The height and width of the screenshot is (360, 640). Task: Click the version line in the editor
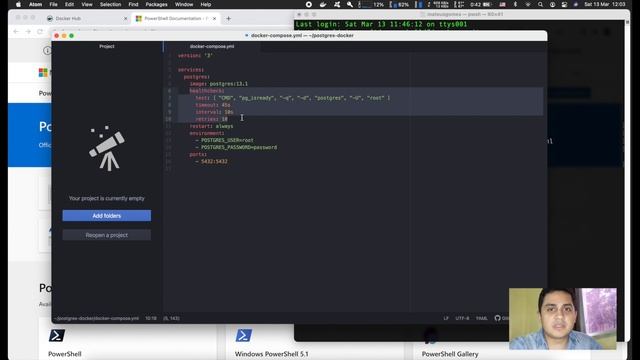click(x=196, y=56)
